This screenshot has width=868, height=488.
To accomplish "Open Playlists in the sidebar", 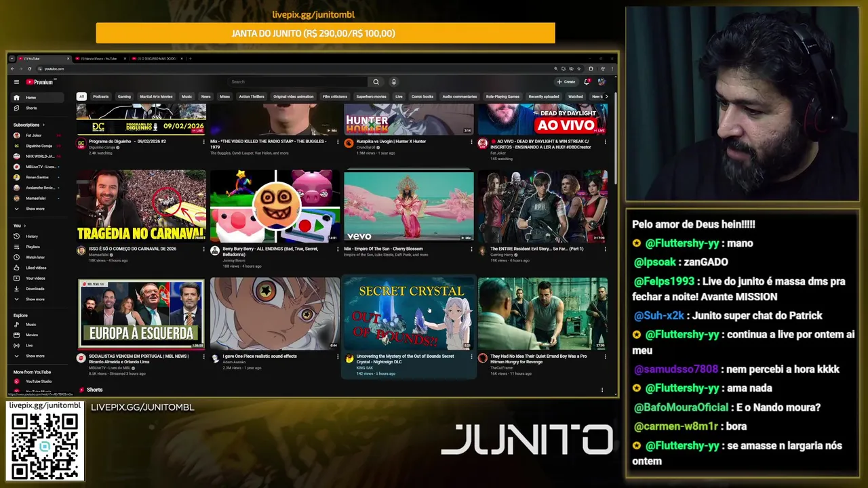I will coord(37,247).
